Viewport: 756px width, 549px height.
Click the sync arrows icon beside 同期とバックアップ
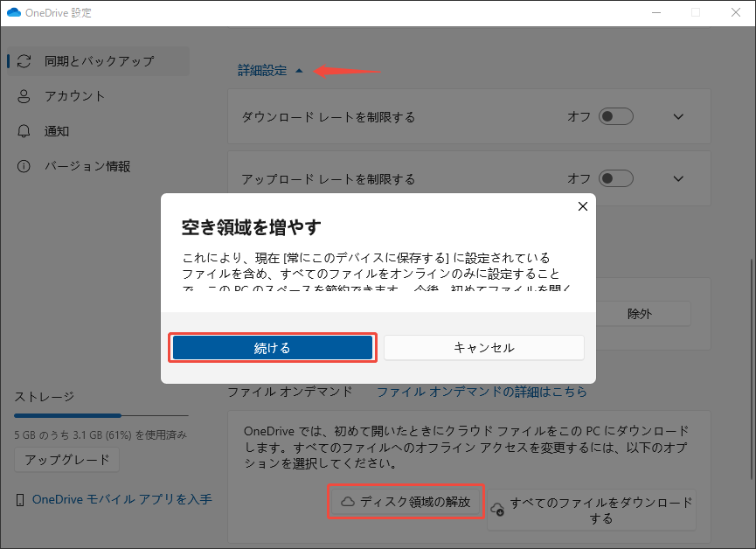[x=24, y=61]
